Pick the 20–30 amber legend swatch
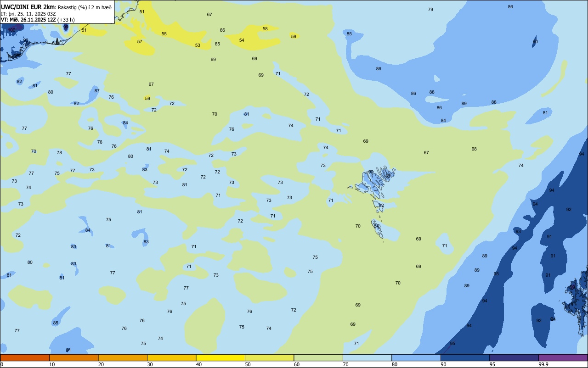 coord(123,357)
